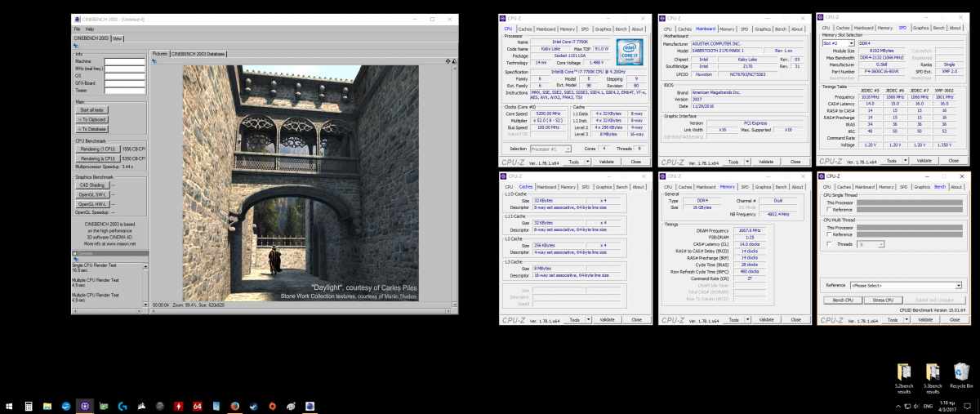Switch to About tab in the Bench window
Viewport: 980px width, 414px height.
[x=956, y=187]
